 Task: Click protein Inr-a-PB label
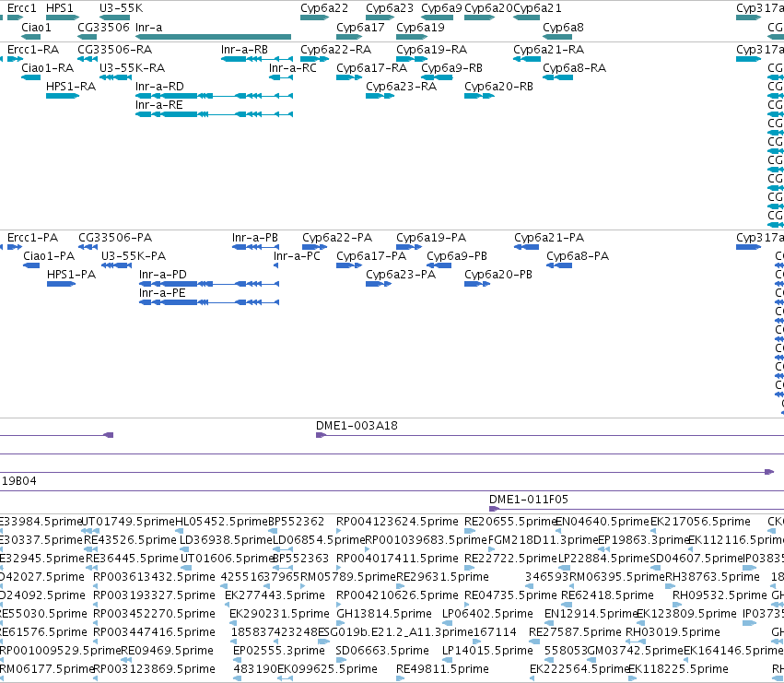click(254, 237)
